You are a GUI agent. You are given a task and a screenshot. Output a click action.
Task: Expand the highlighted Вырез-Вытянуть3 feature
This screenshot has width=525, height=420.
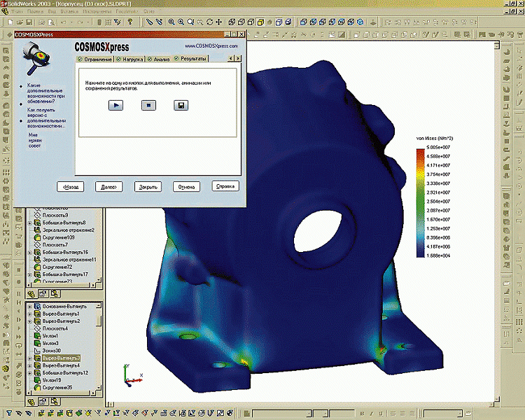pyautogui.click(x=30, y=358)
